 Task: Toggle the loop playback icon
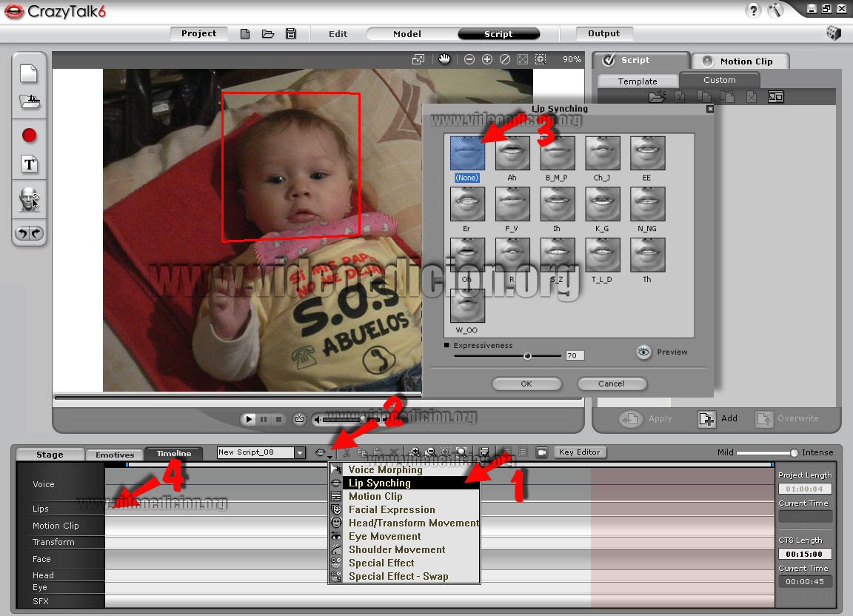coord(300,419)
